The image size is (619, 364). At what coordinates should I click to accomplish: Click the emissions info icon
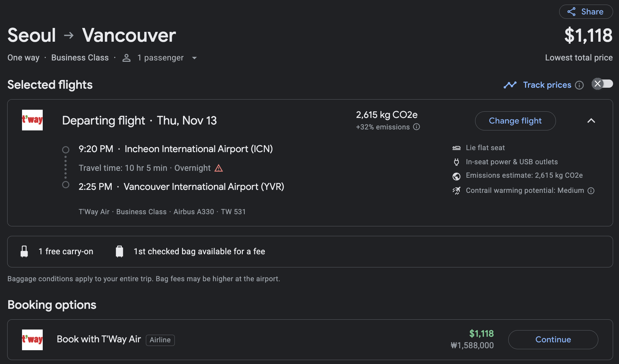tap(416, 127)
